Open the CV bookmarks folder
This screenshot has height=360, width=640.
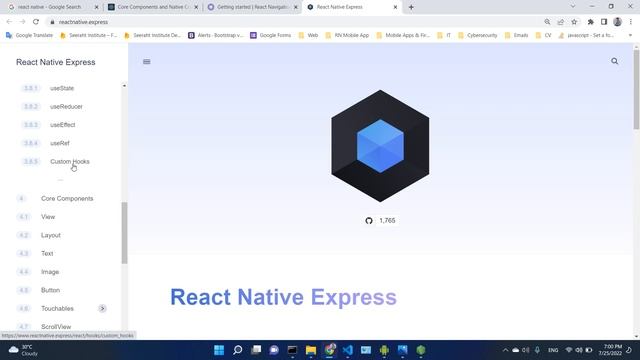coord(543,36)
